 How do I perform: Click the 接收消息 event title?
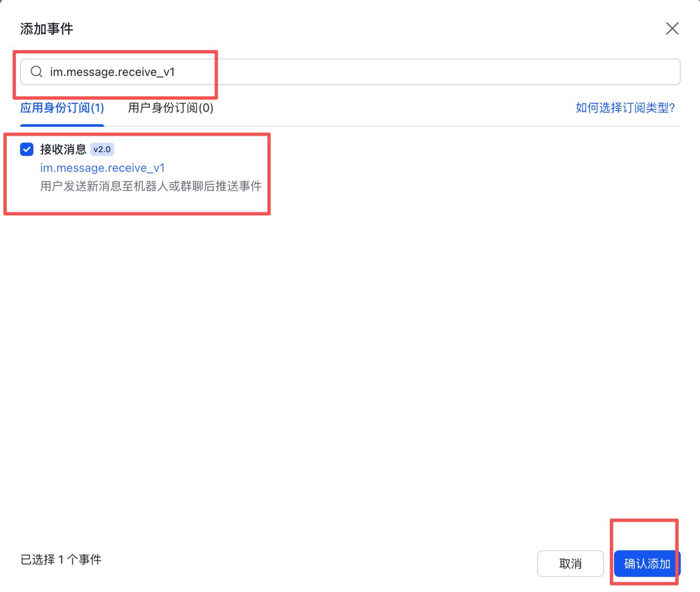tap(63, 149)
